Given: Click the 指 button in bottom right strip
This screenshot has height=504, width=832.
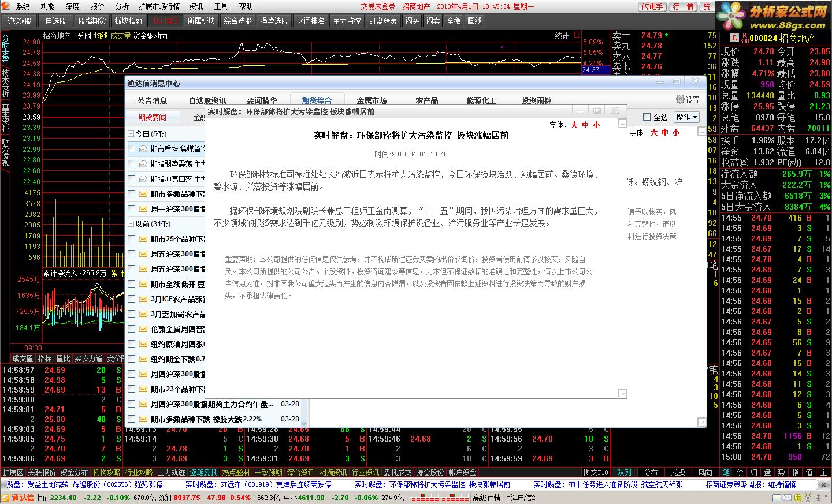Looking at the screenshot, I should 795,472.
